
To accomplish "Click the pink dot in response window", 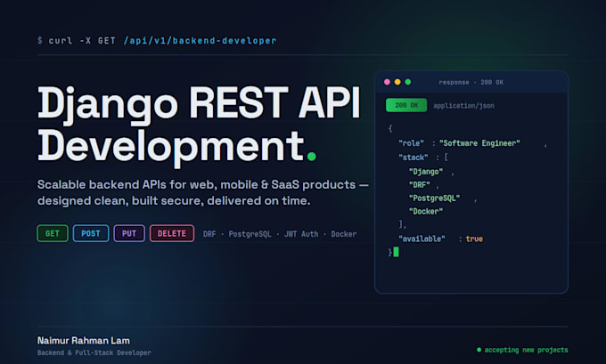I will pos(387,82).
